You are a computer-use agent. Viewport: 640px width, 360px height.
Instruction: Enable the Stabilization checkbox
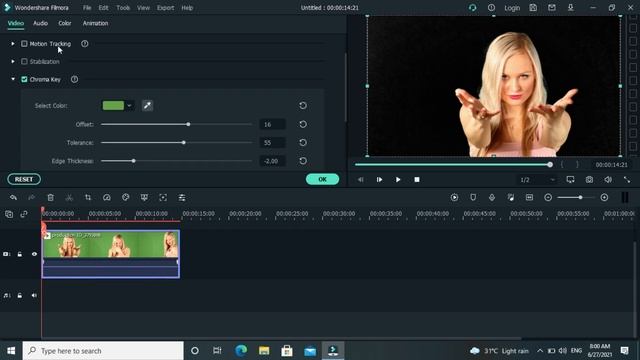[24, 62]
